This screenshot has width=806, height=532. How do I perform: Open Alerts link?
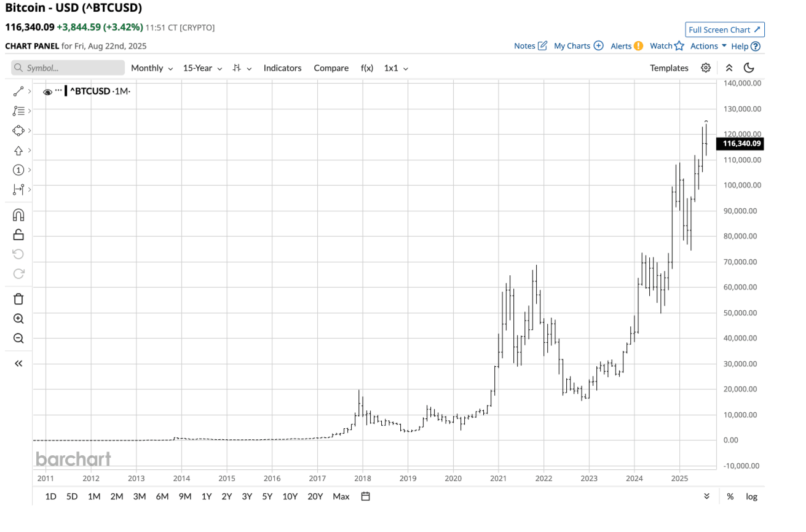pos(627,46)
